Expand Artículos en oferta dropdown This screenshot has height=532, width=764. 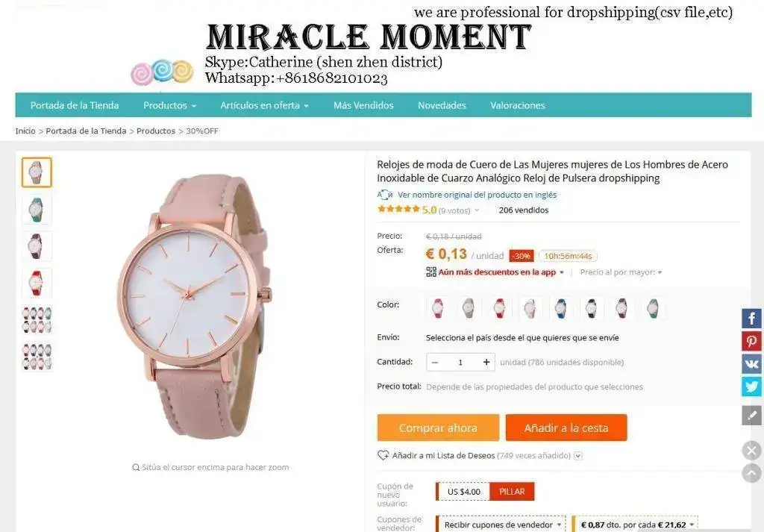[265, 105]
